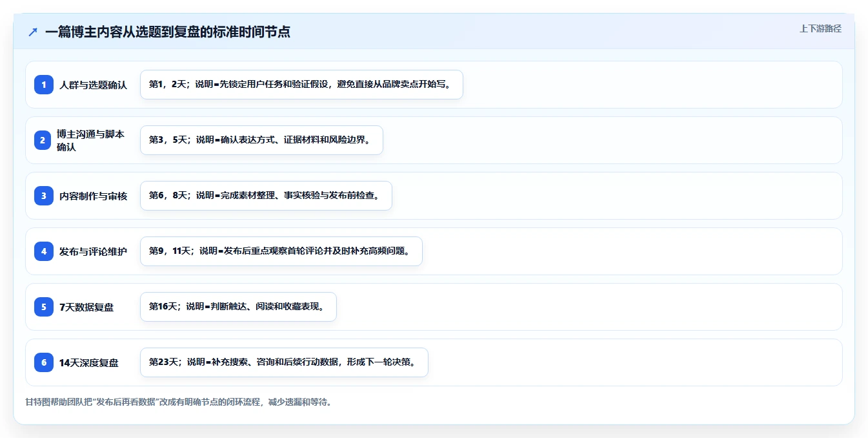Click the footer note starting with 甘特图帮助团队

179,402
